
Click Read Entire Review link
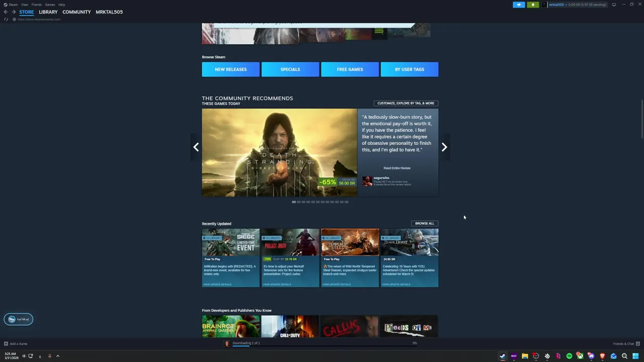397,168
